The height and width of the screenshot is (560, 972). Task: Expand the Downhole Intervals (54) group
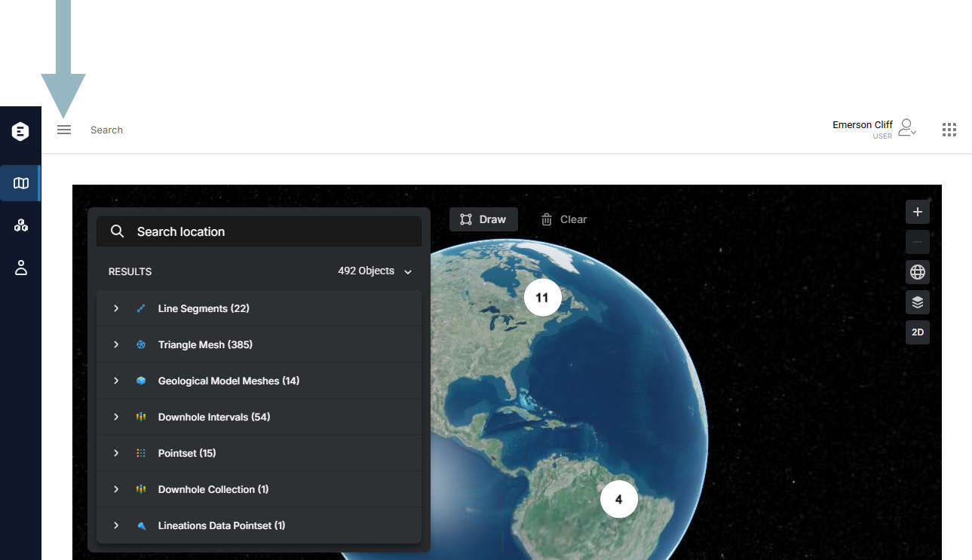point(116,417)
